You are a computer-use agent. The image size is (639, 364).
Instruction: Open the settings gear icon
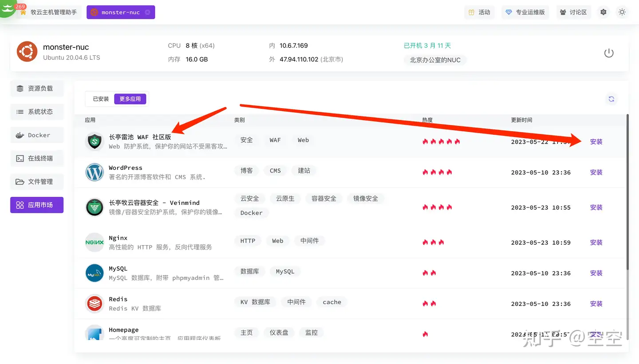pyautogui.click(x=603, y=12)
